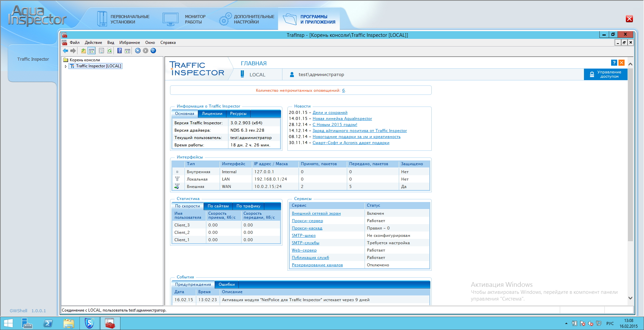Select the Ресурсы info tab
Image resolution: width=644 pixels, height=330 pixels.
(x=238, y=114)
